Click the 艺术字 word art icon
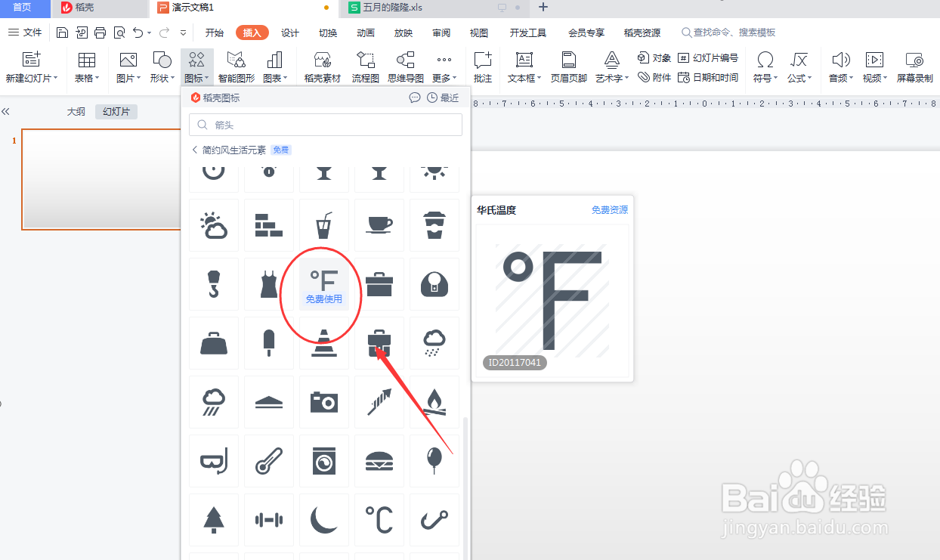The height and width of the screenshot is (560, 940). tap(611, 60)
